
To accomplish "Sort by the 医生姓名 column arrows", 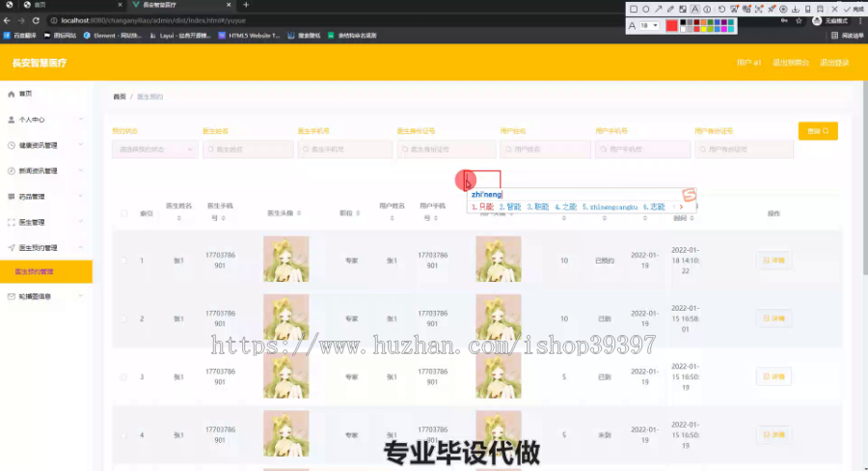I will 178,218.
